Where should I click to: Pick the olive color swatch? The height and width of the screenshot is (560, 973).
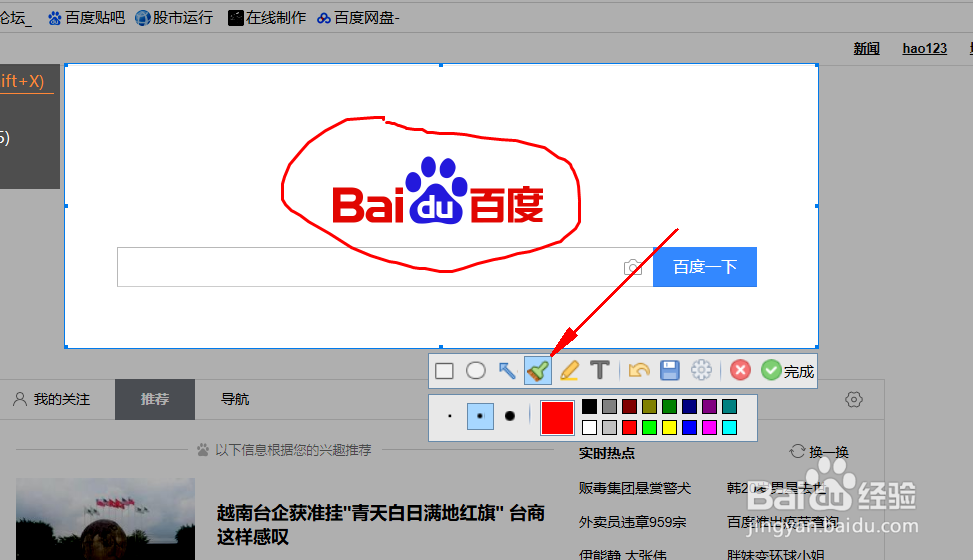click(649, 407)
